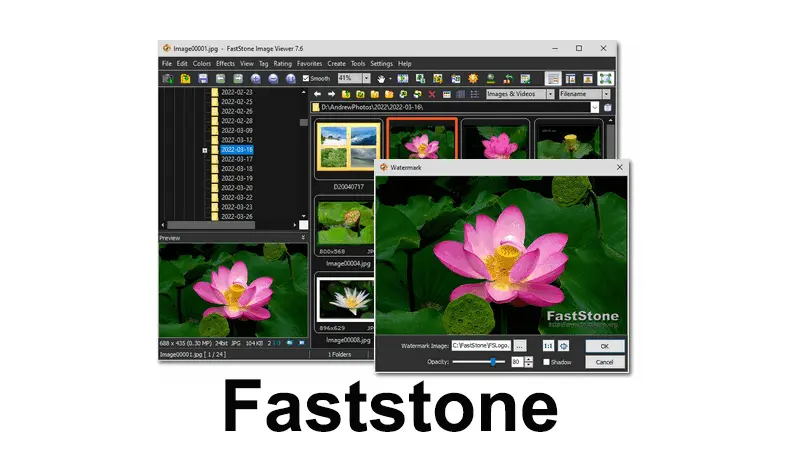Image resolution: width=800 pixels, height=450 pixels.
Task: Click the browse '...' watermark image button
Action: pos(519,346)
